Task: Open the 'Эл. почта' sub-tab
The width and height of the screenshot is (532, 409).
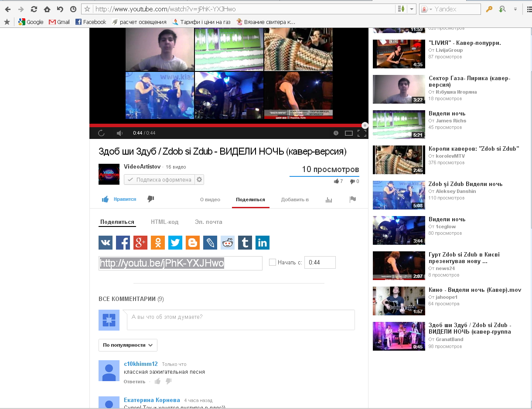Action: pyautogui.click(x=208, y=222)
